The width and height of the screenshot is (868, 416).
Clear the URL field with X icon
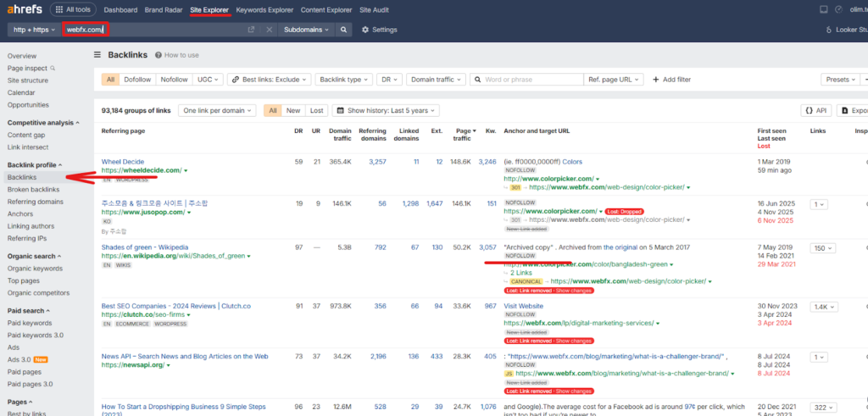(269, 30)
